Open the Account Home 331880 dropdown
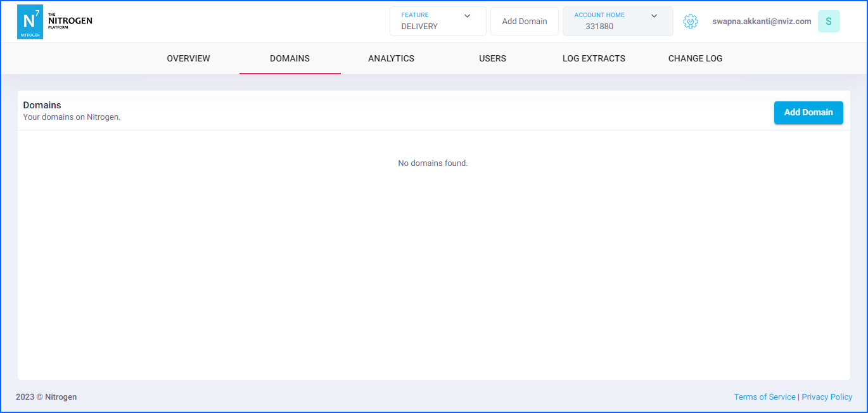 pyautogui.click(x=617, y=22)
